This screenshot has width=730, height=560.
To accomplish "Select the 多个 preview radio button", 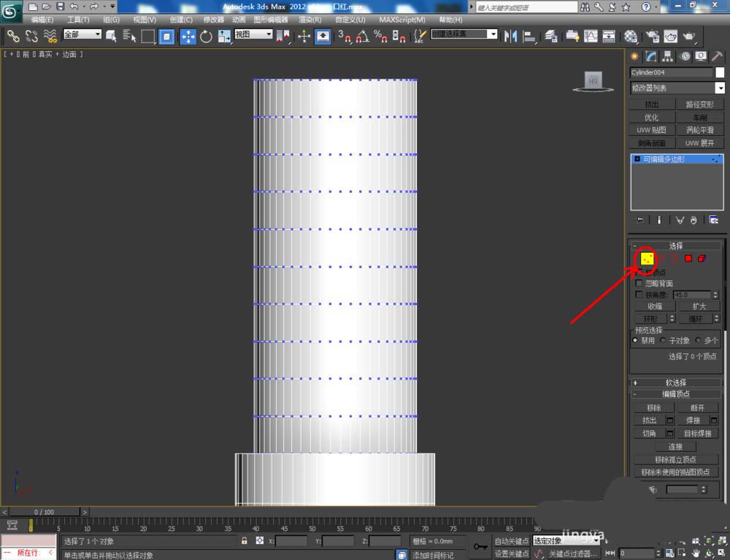I will click(x=699, y=340).
